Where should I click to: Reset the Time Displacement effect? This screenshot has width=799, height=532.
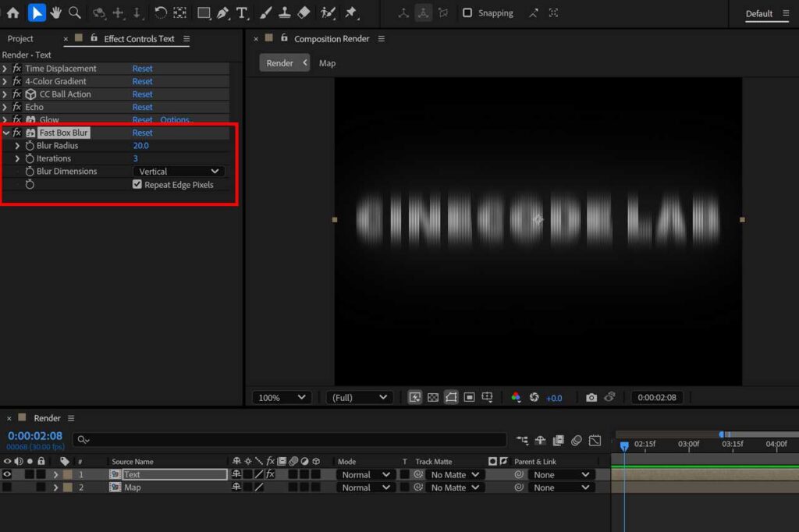pyautogui.click(x=142, y=69)
